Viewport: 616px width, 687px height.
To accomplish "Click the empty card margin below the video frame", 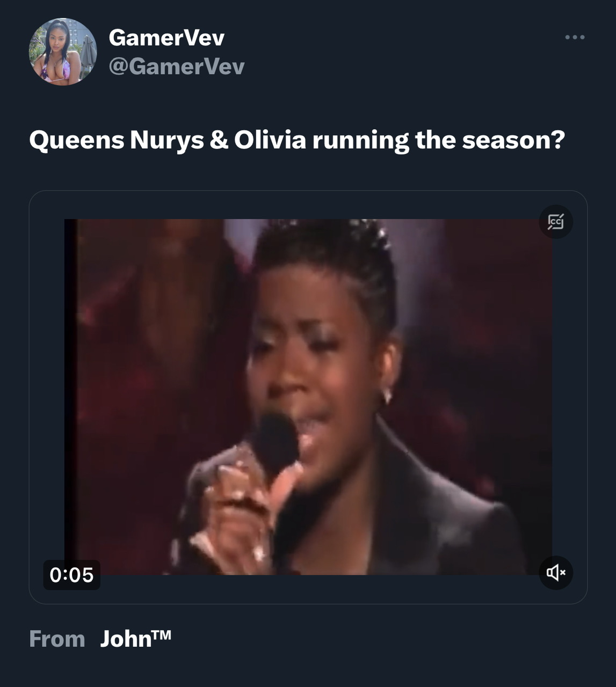I will click(x=308, y=589).
